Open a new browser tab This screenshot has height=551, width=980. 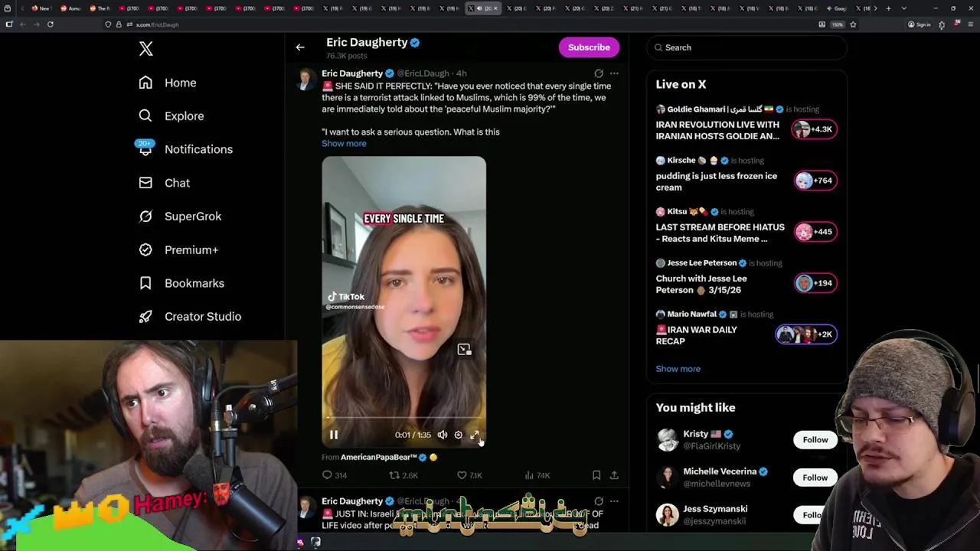pos(888,8)
